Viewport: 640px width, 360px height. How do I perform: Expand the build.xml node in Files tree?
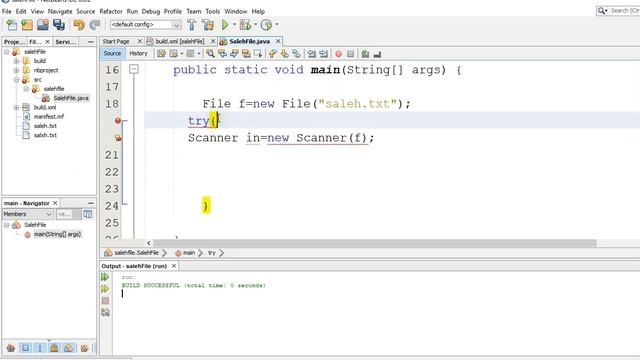click(16, 107)
